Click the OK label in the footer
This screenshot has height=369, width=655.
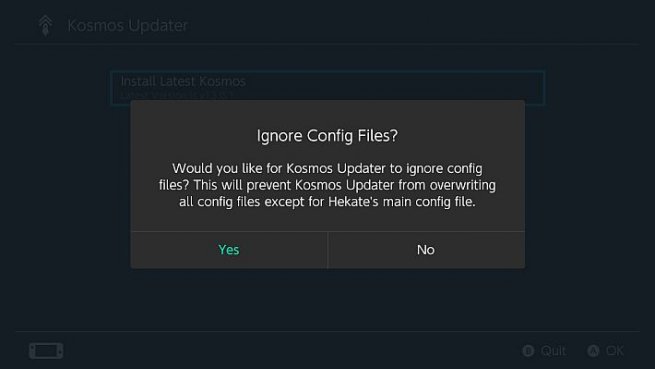(x=615, y=351)
